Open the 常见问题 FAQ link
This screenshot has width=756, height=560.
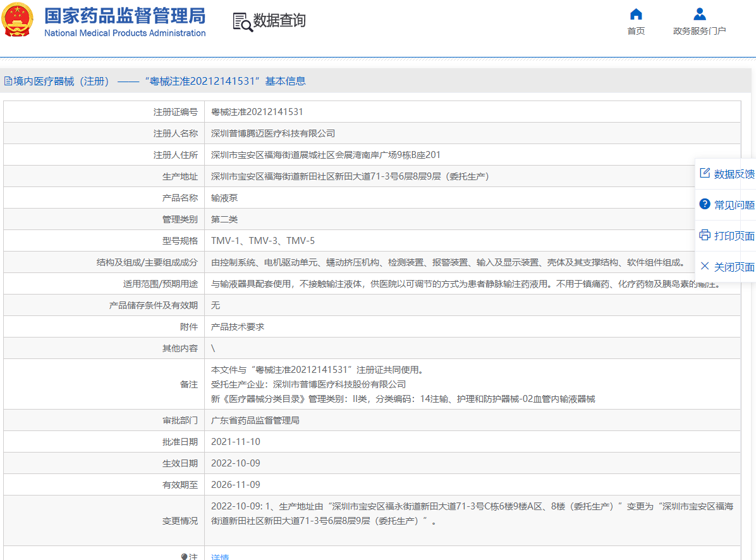point(727,204)
